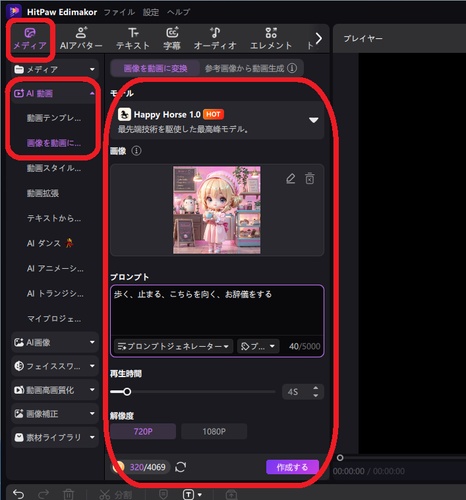Click the 320/4069 credits coin indicator
The image size is (466, 500).
pos(140,467)
